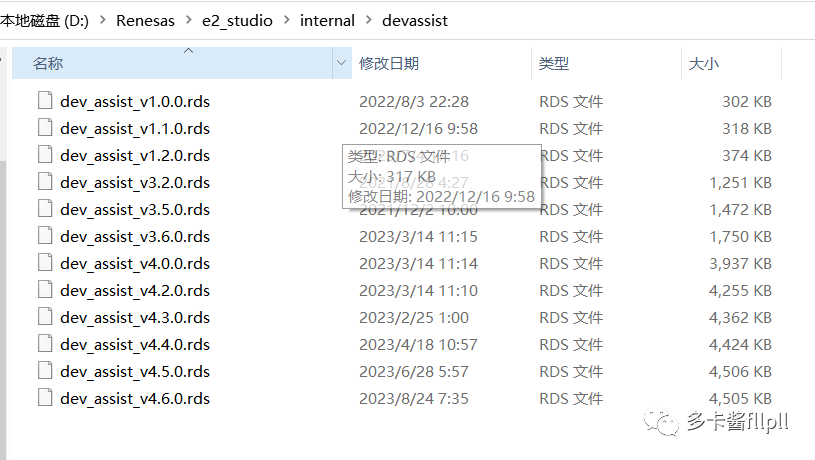Select file name dev_assist_v1.0.0.rds

coord(135,101)
